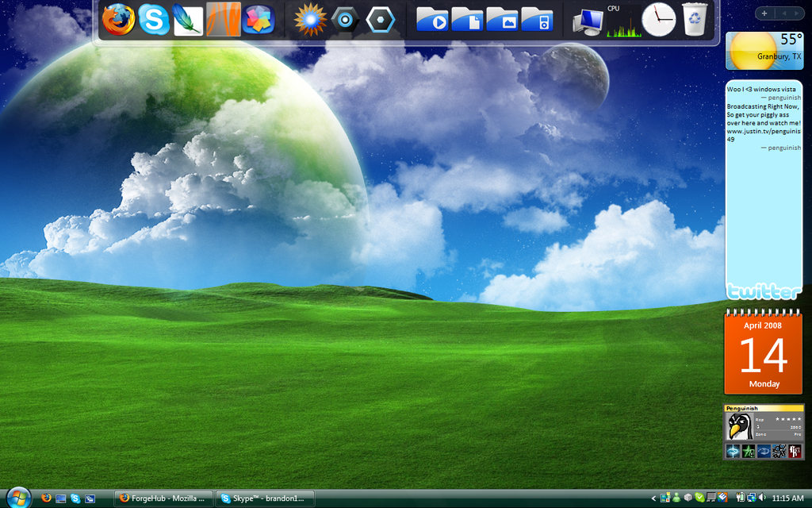812x508 pixels.
Task: Click the analog clock in the dock
Action: coord(659,20)
